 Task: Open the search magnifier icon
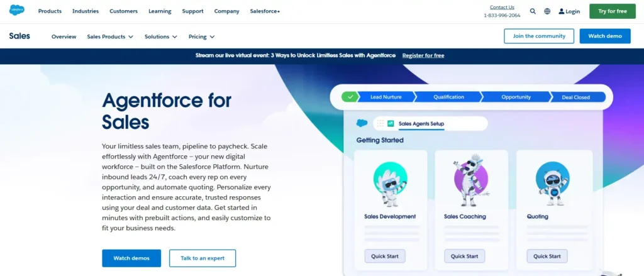tap(533, 11)
